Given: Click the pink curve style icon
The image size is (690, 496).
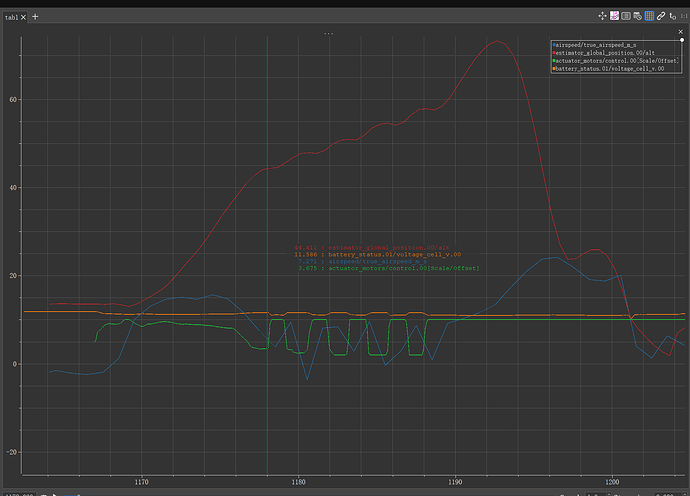Looking at the screenshot, I should click(614, 16).
